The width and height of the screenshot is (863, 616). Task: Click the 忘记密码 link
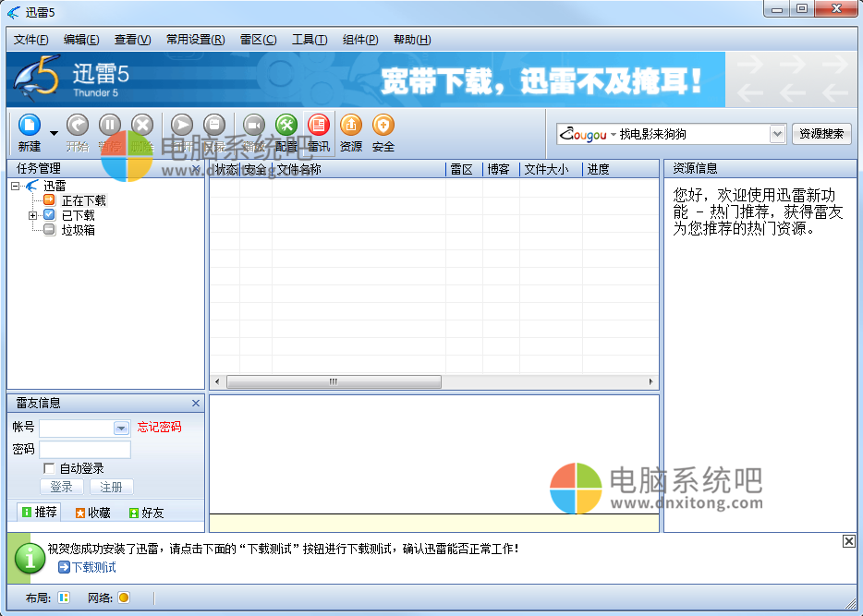tap(159, 427)
